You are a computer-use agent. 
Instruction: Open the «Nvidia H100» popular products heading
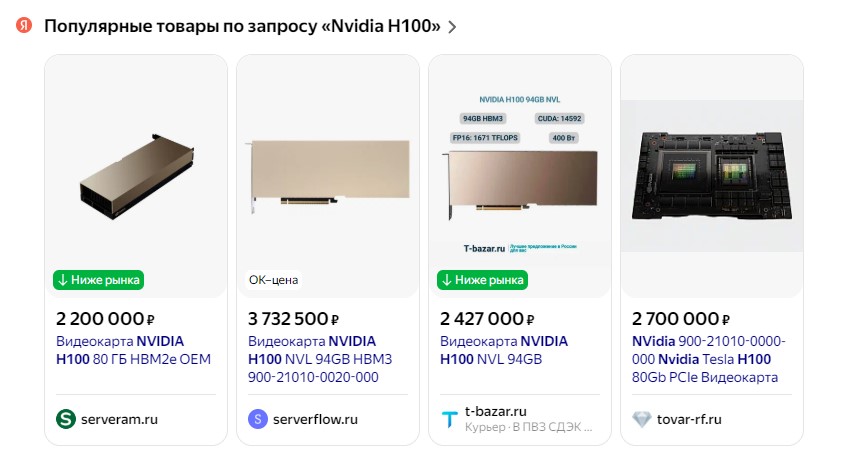coord(242,27)
